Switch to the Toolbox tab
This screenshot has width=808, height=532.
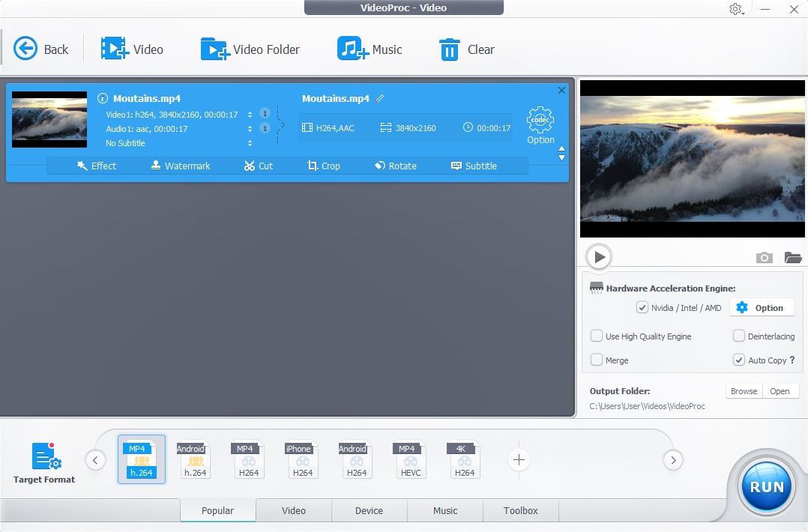click(x=520, y=510)
